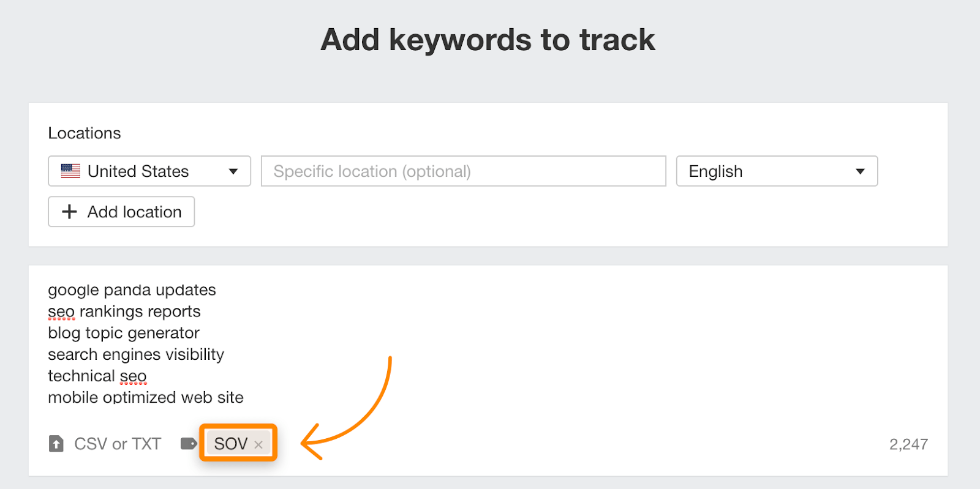Click the Add keywords to track heading

tap(488, 39)
